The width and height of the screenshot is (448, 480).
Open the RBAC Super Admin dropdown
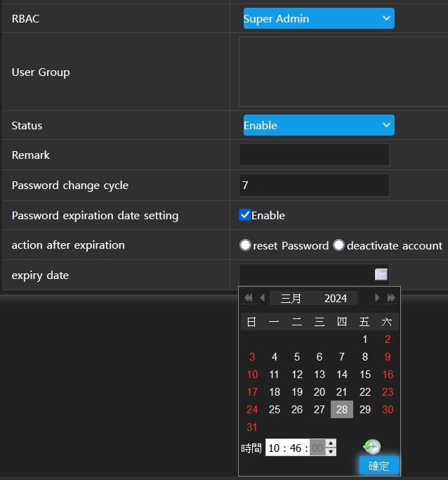point(318,19)
